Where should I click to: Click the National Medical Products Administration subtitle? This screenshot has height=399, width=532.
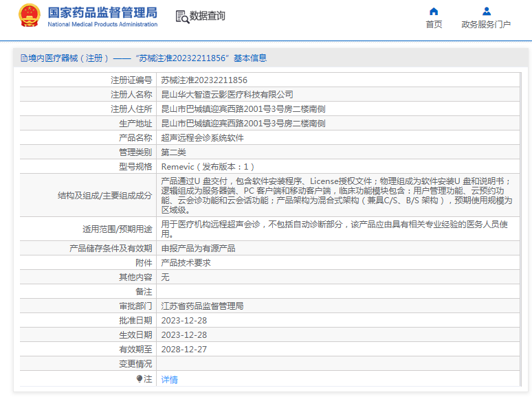[102, 25]
